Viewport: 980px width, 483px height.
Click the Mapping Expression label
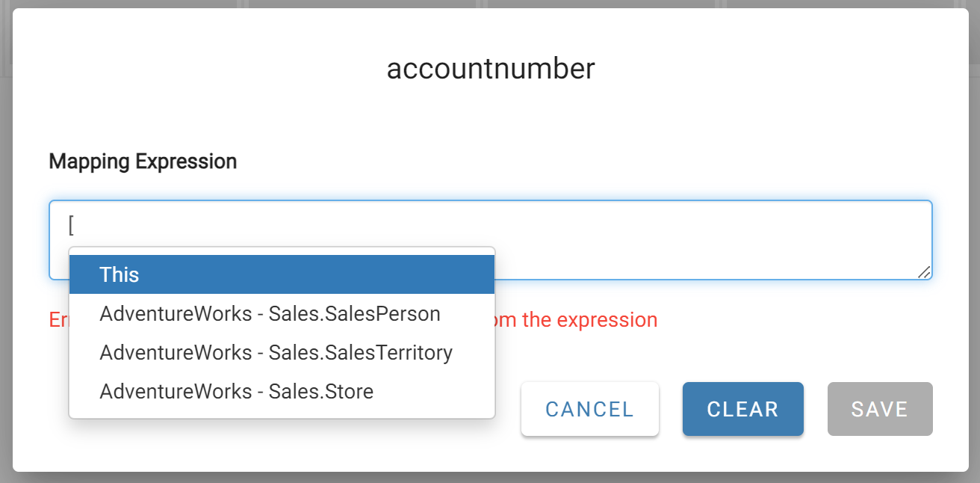142,161
